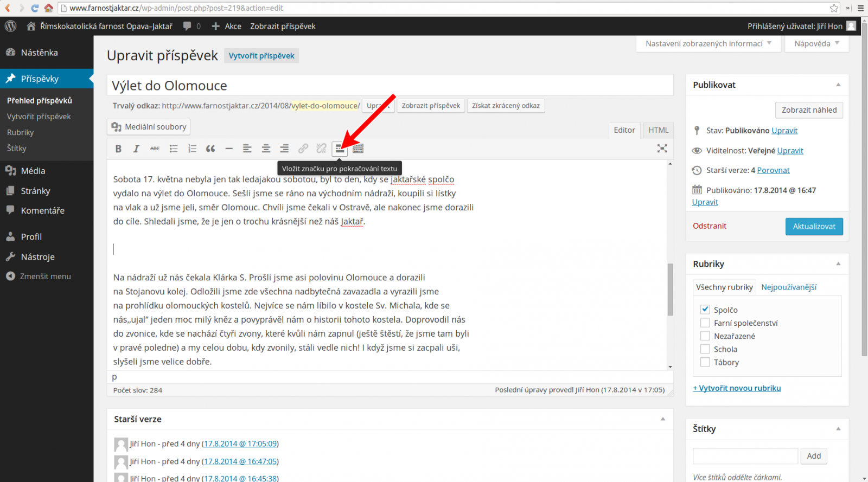Click the Aktualizovat button

point(814,227)
